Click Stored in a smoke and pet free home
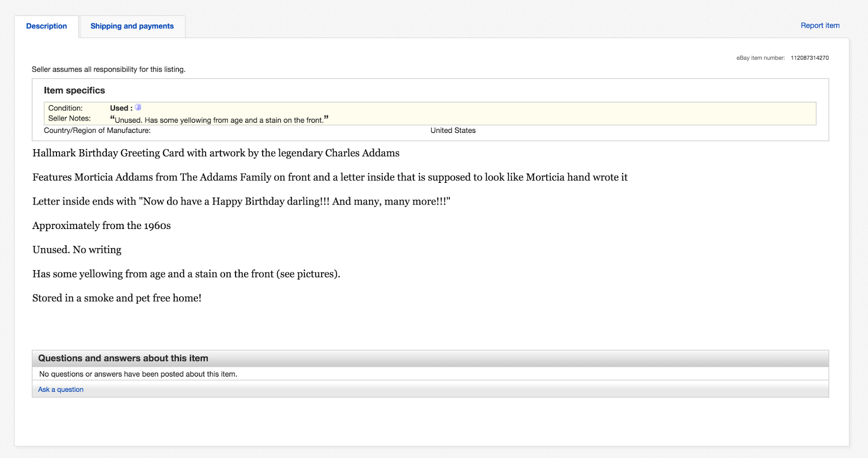This screenshot has width=868, height=458. pos(117,298)
